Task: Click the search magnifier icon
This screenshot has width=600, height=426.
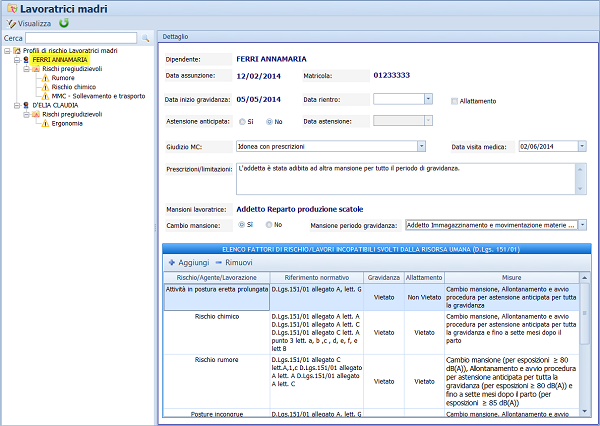Action: click(146, 37)
